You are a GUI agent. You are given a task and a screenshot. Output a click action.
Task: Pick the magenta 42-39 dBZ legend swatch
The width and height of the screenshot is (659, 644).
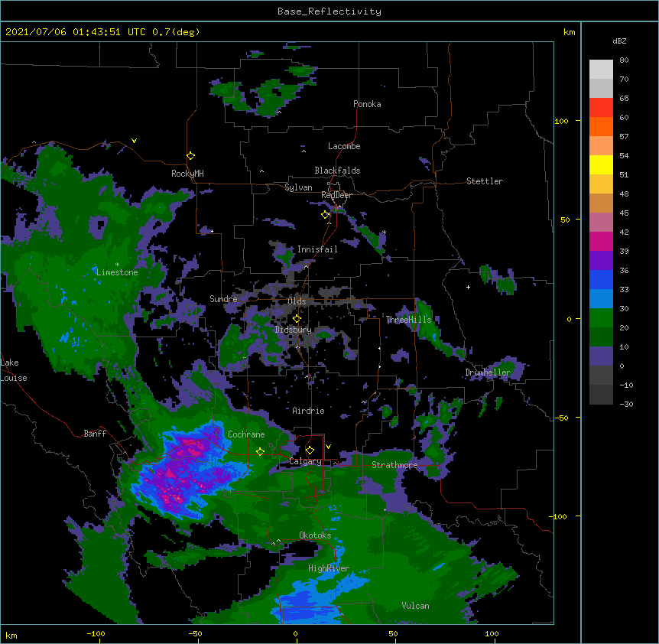pos(601,241)
